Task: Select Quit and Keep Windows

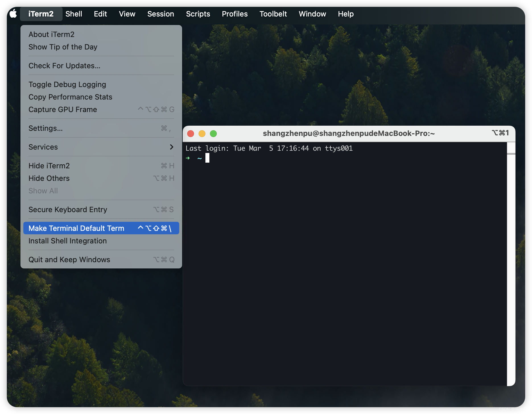Action: [x=69, y=259]
